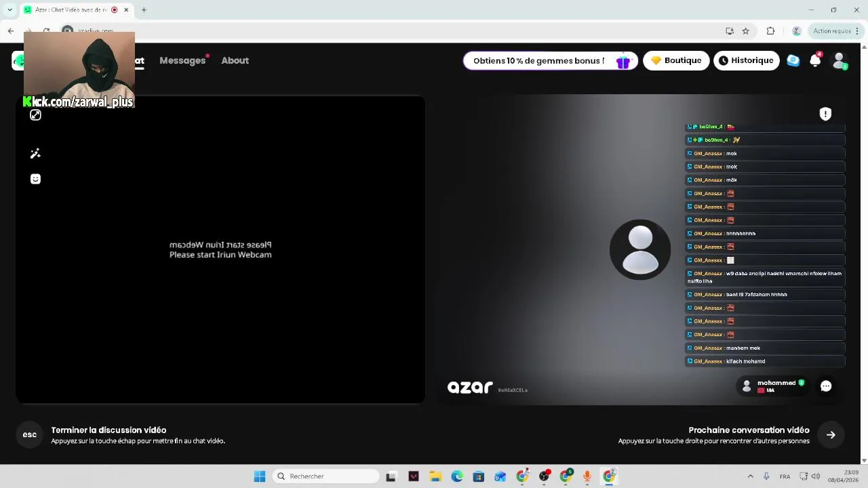
Task: Open the chat message bubble button
Action: pos(826,386)
